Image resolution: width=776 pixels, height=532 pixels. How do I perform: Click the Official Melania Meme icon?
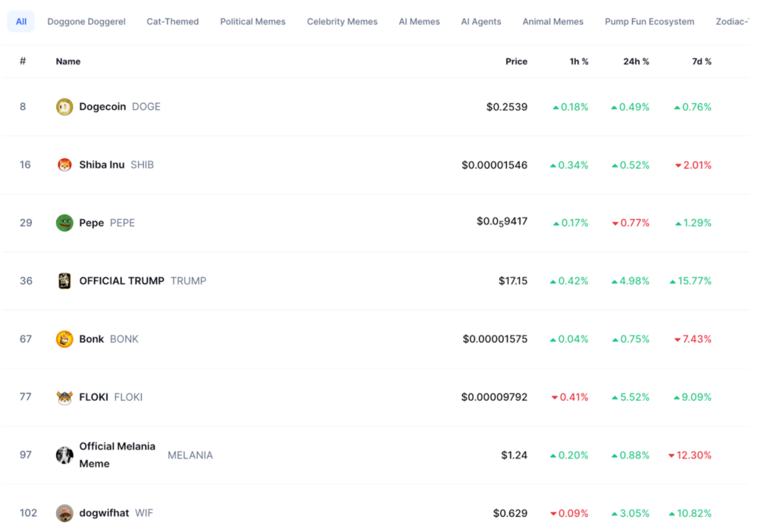(64, 455)
